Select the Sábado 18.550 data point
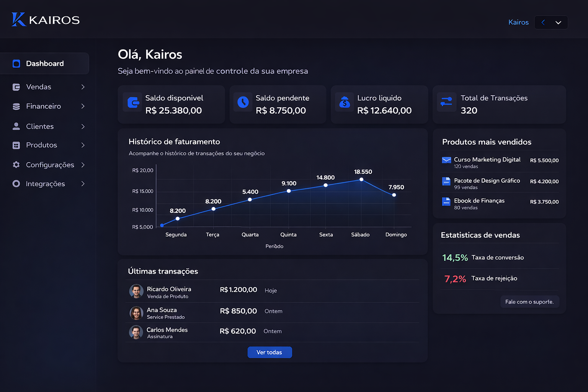The width and height of the screenshot is (588, 392). [361, 180]
